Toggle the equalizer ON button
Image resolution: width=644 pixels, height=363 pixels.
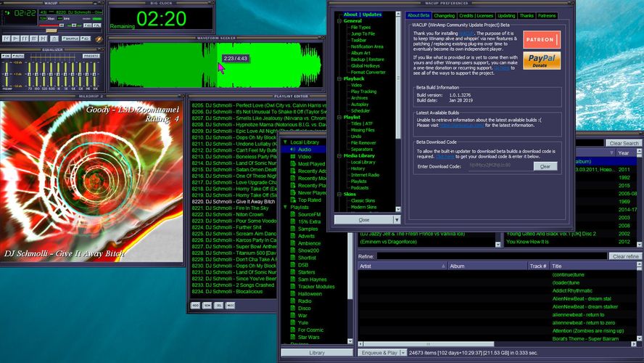pyautogui.click(x=7, y=55)
